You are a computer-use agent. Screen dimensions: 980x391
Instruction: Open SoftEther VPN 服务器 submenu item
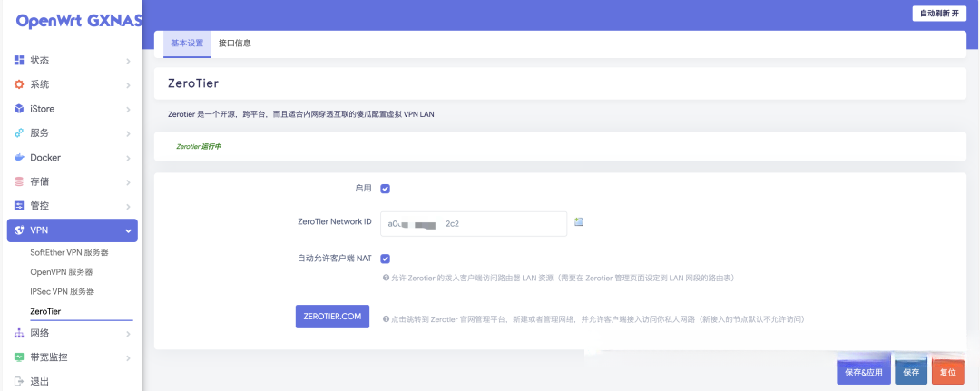click(69, 253)
